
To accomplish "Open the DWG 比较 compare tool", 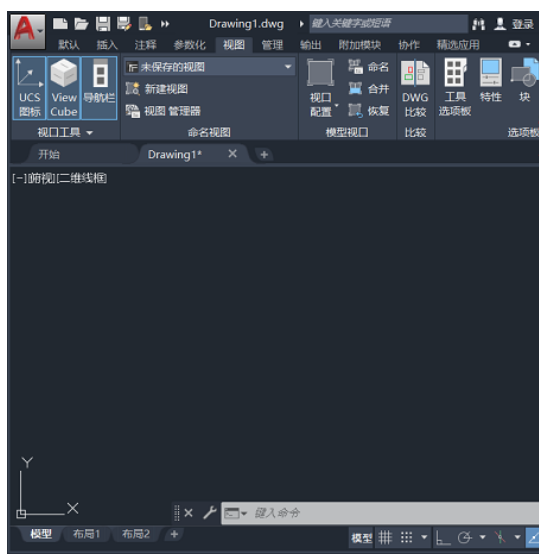I will [x=415, y=88].
